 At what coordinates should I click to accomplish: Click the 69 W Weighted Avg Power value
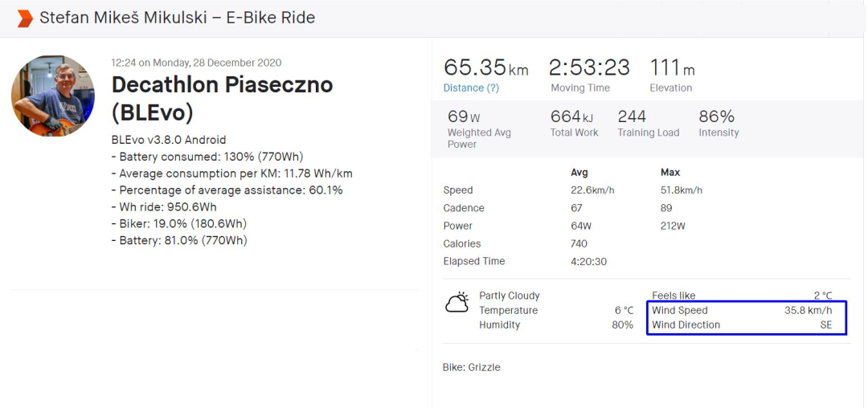point(463,116)
